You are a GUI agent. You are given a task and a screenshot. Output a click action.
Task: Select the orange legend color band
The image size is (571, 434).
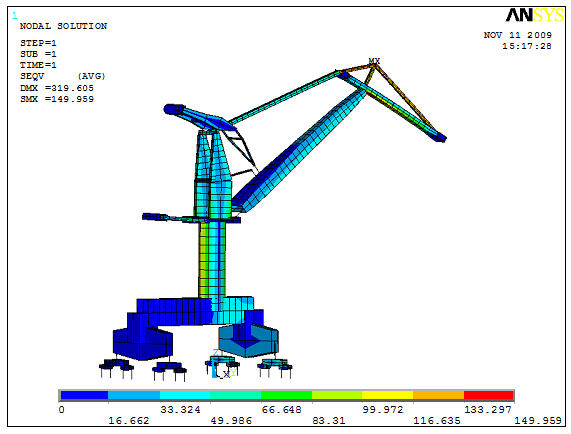click(x=438, y=395)
